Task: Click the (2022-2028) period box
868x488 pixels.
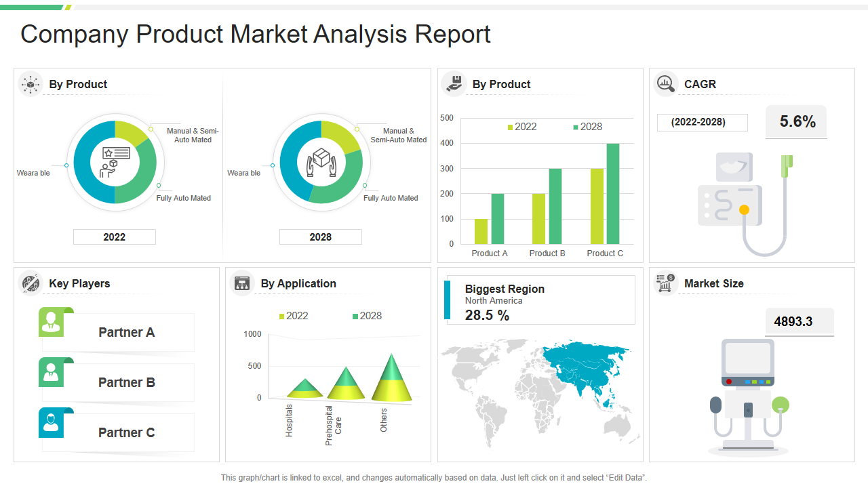Action: [x=702, y=123]
